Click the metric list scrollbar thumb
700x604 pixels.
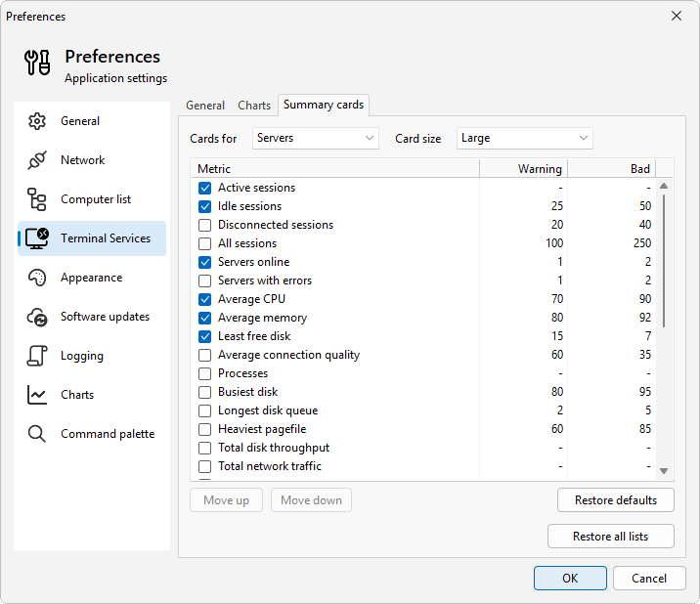pos(664,261)
